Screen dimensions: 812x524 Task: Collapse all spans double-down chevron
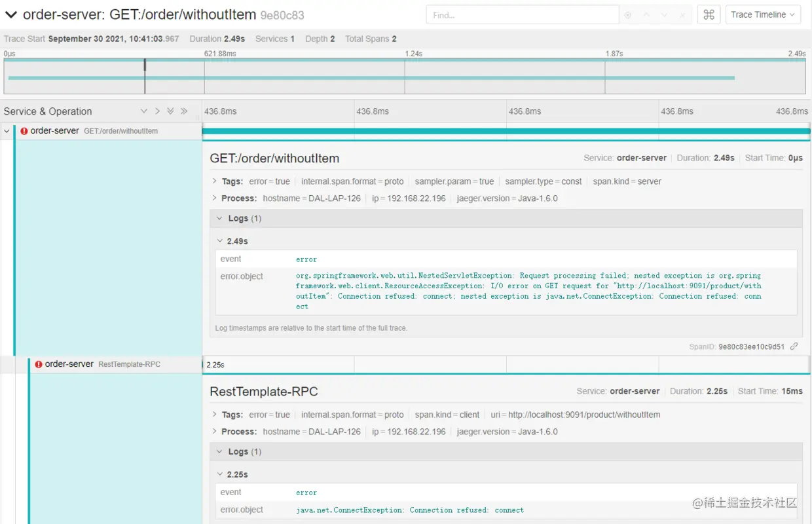[170, 111]
